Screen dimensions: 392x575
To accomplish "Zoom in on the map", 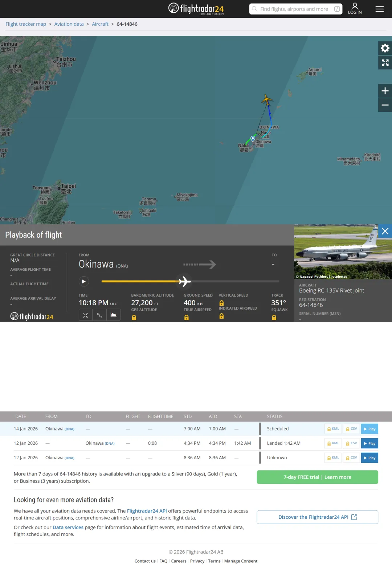I will pyautogui.click(x=385, y=91).
